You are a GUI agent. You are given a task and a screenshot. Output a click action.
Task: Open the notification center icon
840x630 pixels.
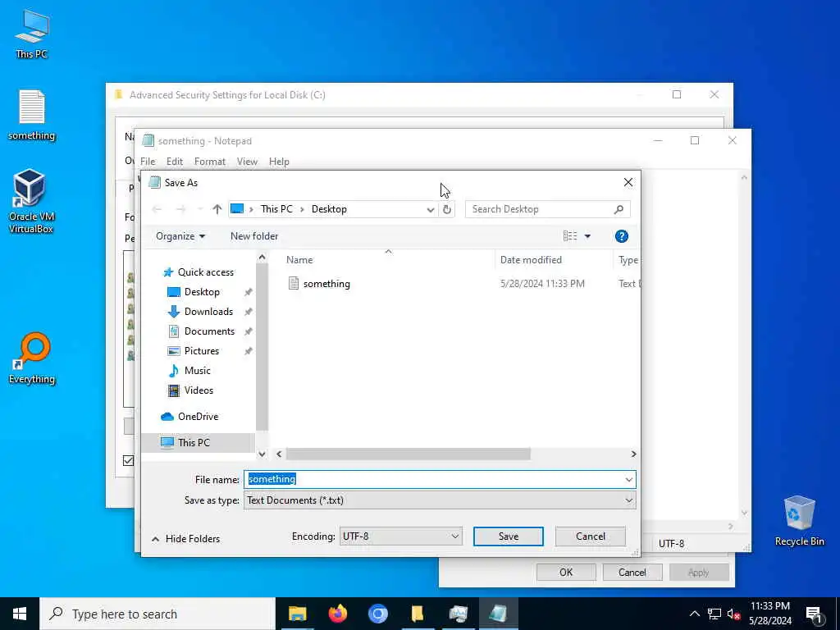point(815,614)
